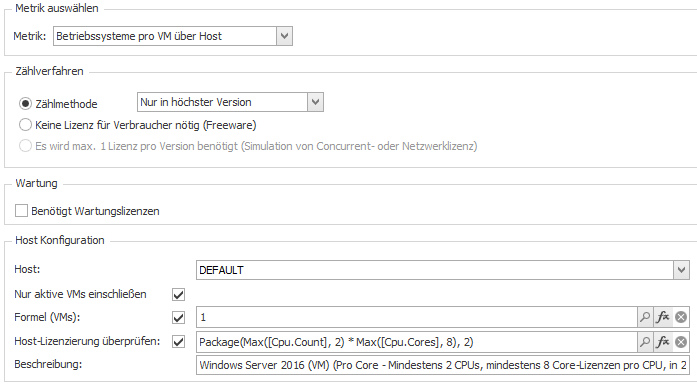Select the Zählmethode radio button
Viewport: 697px width, 388px height.
pyautogui.click(x=25, y=104)
